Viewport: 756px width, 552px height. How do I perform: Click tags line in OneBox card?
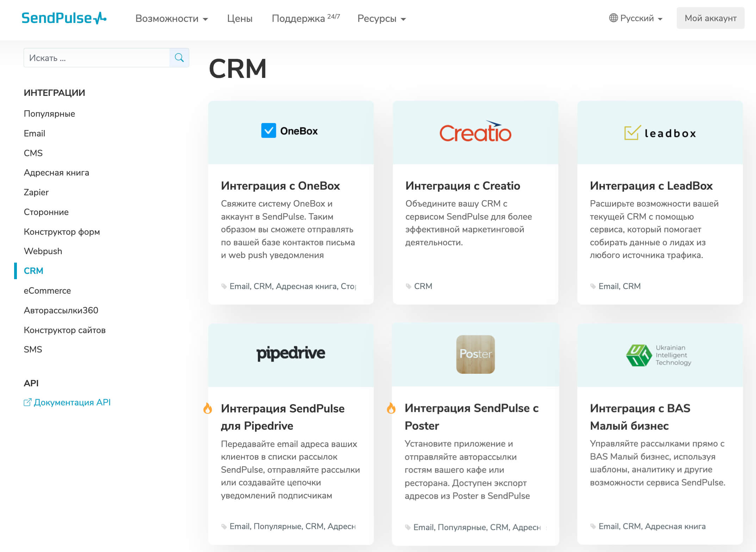[293, 286]
